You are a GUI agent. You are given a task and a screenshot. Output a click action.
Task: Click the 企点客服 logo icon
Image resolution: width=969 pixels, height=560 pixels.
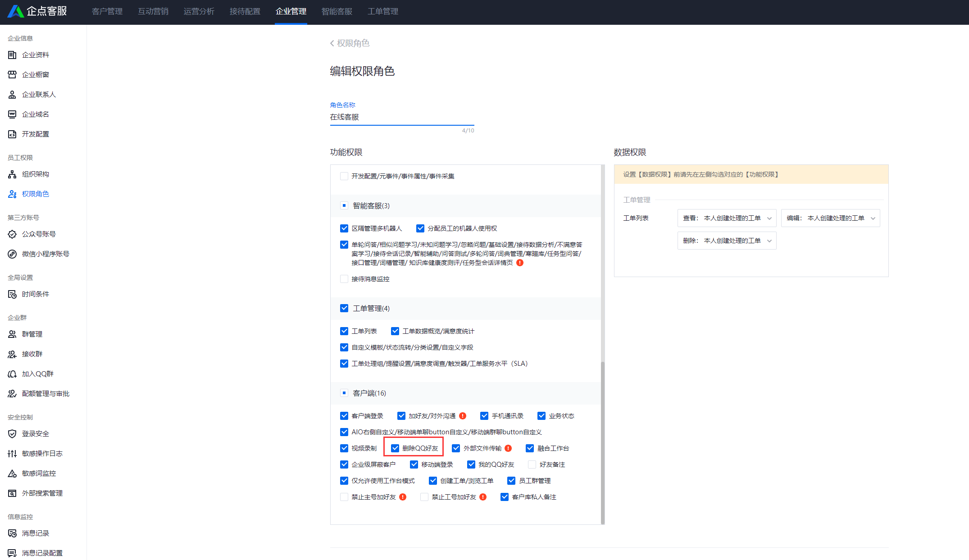16,11
